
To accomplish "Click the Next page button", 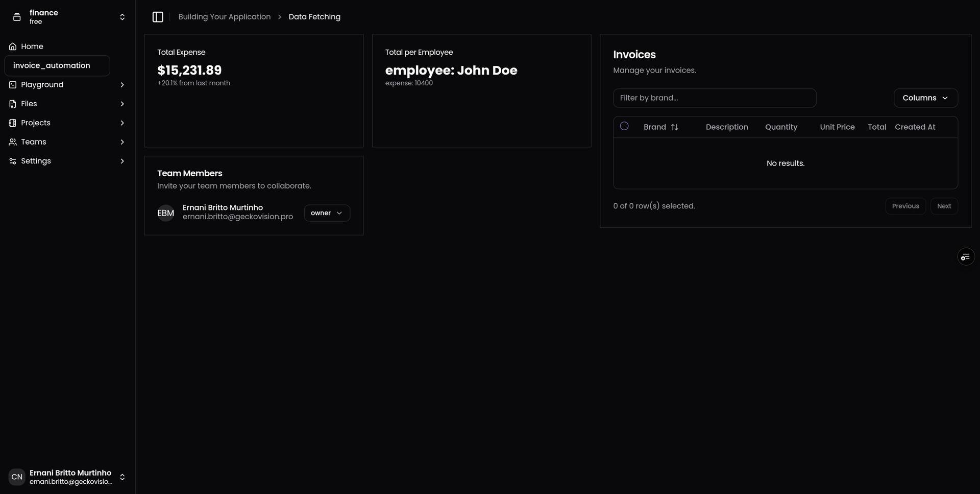I will (944, 206).
